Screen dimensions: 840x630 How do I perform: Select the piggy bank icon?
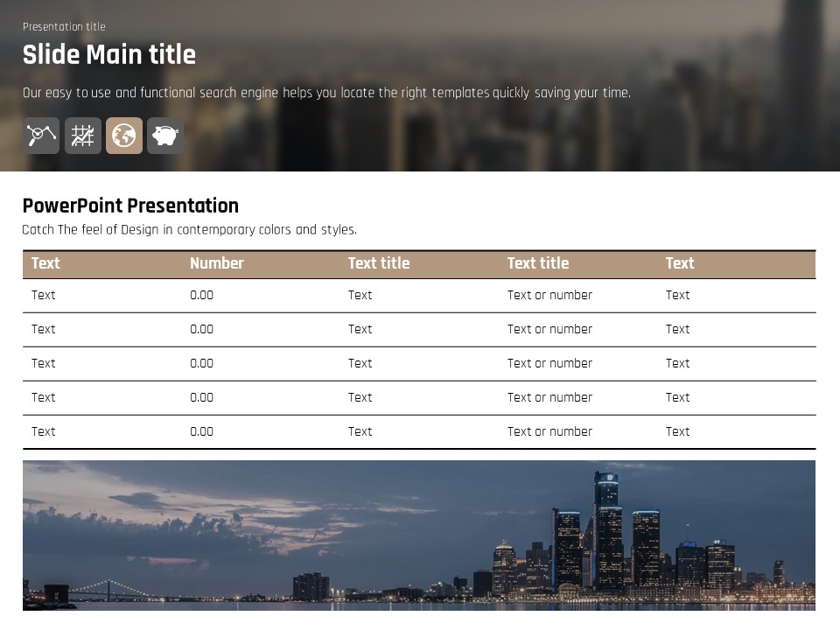point(165,136)
